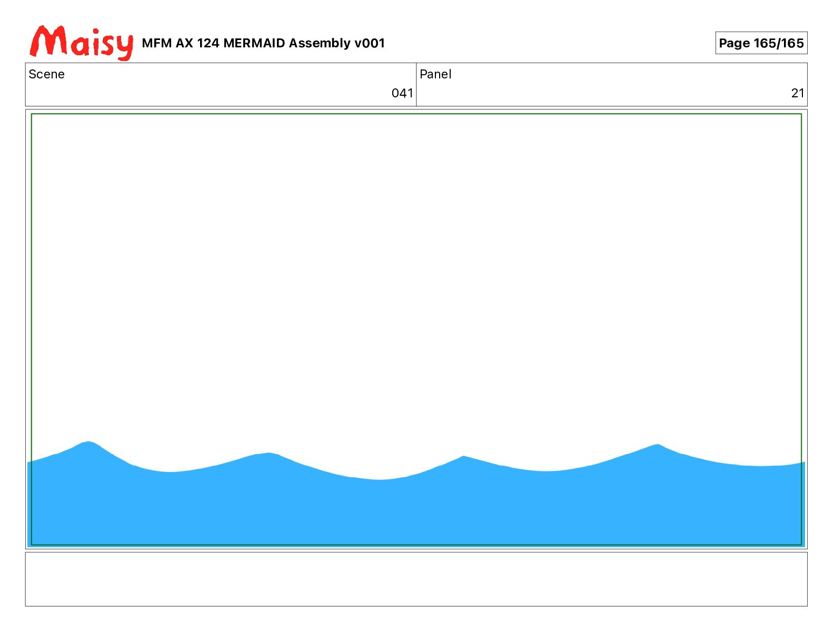The image size is (834, 644).
Task: Select the scene number '041'
Action: click(402, 93)
